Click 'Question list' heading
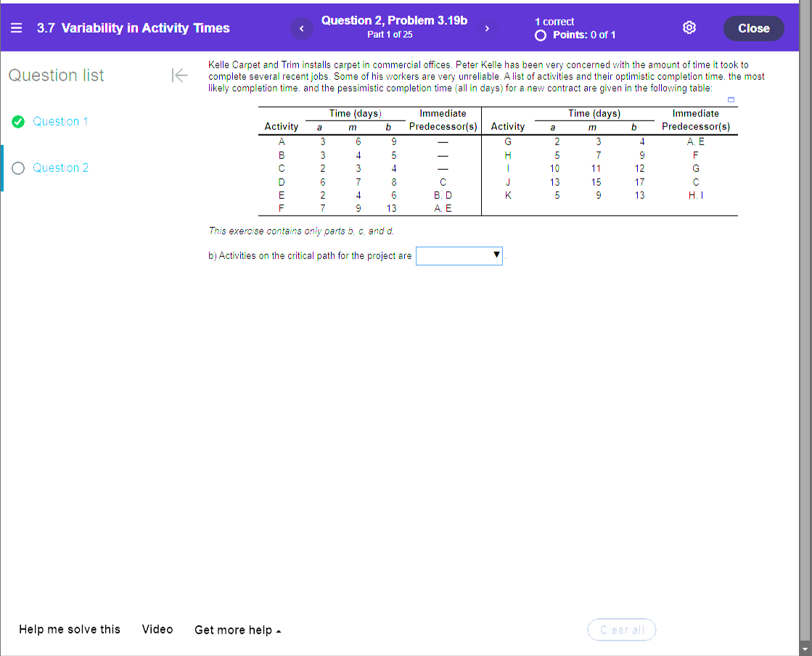Screen dimensions: 812x656 (x=56, y=75)
